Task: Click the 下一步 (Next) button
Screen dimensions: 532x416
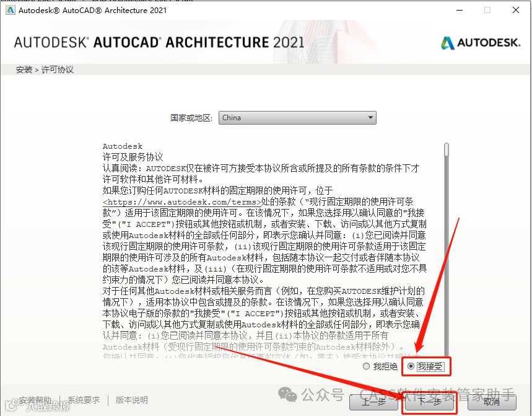Action: (x=429, y=402)
